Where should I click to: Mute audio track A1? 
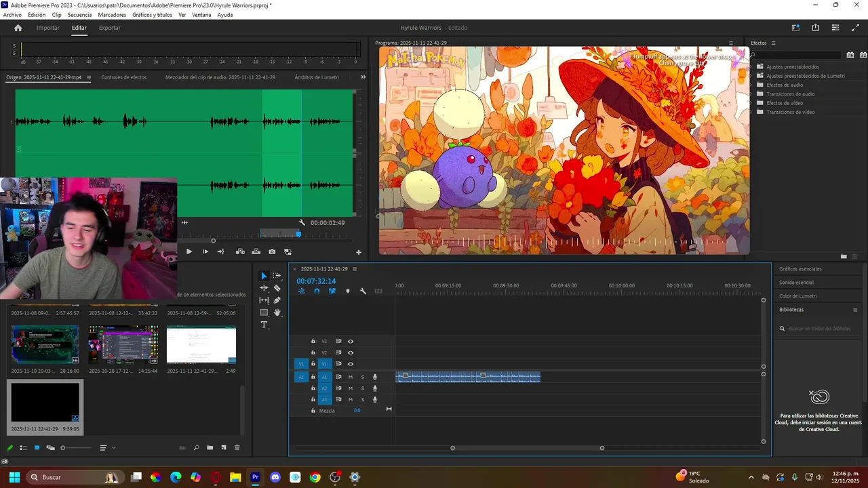click(351, 377)
